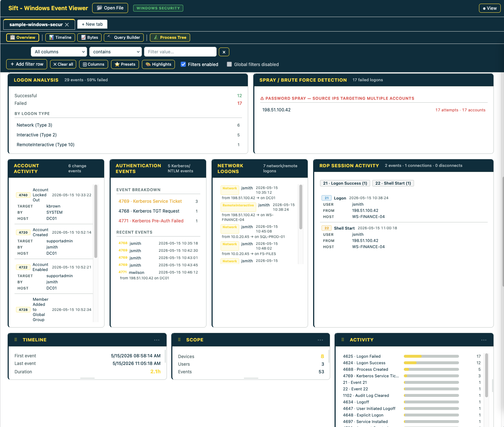Focus the Filter value input
Image resolution: width=504 pixels, height=427 pixels.
pos(180,52)
